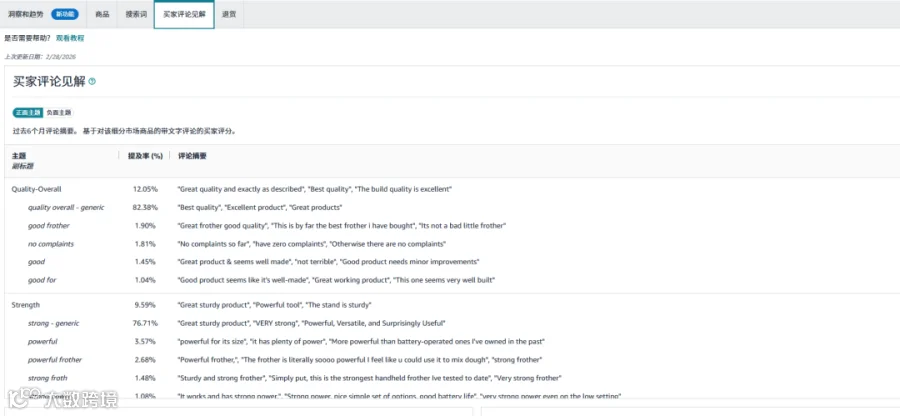The height and width of the screenshot is (416, 900).
Task: Click the 新功能 badge
Action: click(65, 14)
